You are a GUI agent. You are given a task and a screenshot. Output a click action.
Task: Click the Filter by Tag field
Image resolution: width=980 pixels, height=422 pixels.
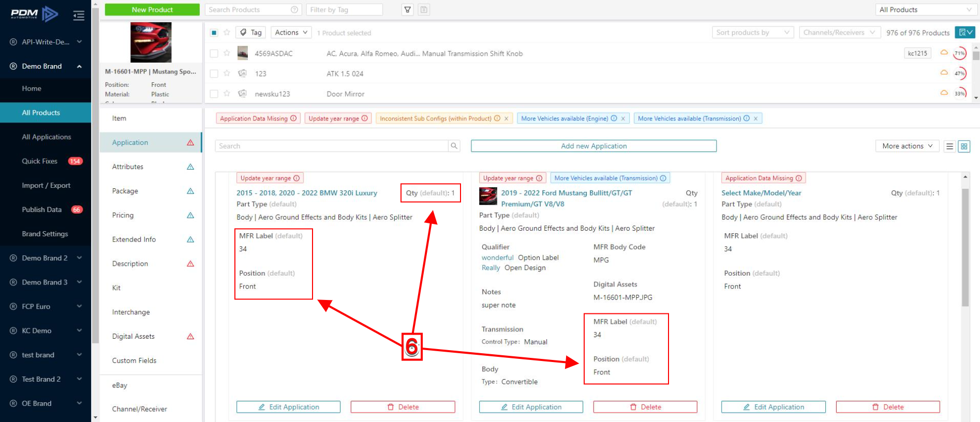point(344,10)
